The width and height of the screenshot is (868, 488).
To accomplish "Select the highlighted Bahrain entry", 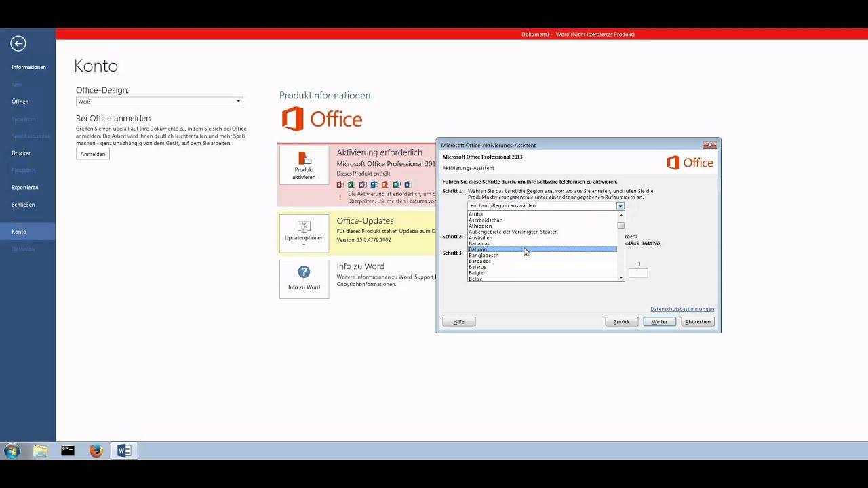I will click(542, 249).
